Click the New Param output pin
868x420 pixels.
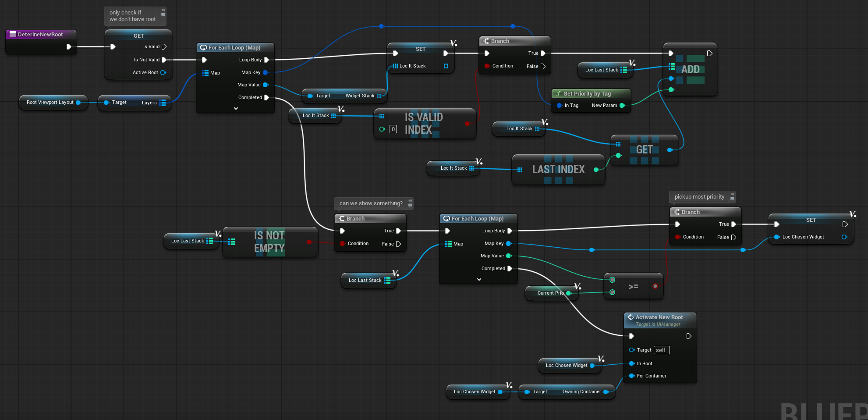pos(622,106)
